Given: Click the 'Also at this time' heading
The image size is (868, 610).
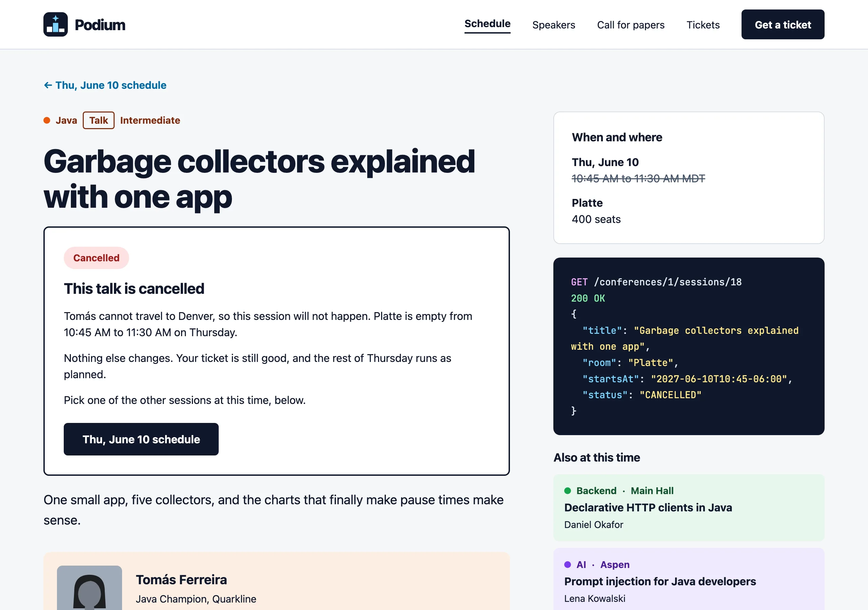Looking at the screenshot, I should (596, 458).
